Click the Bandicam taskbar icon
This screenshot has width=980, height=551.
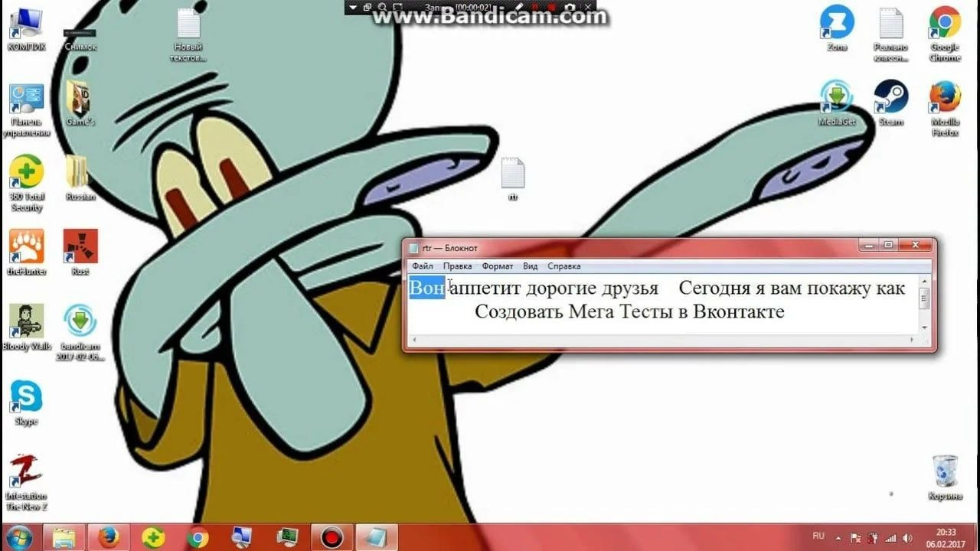tap(332, 538)
